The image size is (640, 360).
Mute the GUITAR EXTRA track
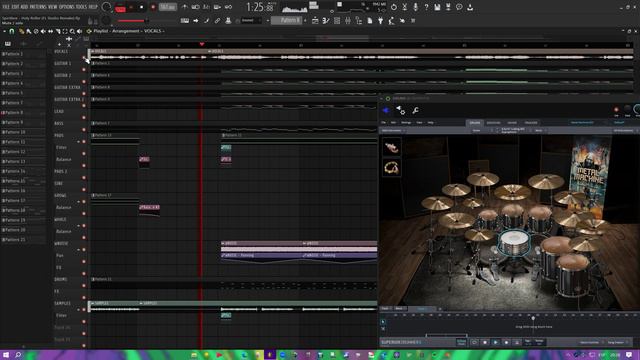click(84, 93)
